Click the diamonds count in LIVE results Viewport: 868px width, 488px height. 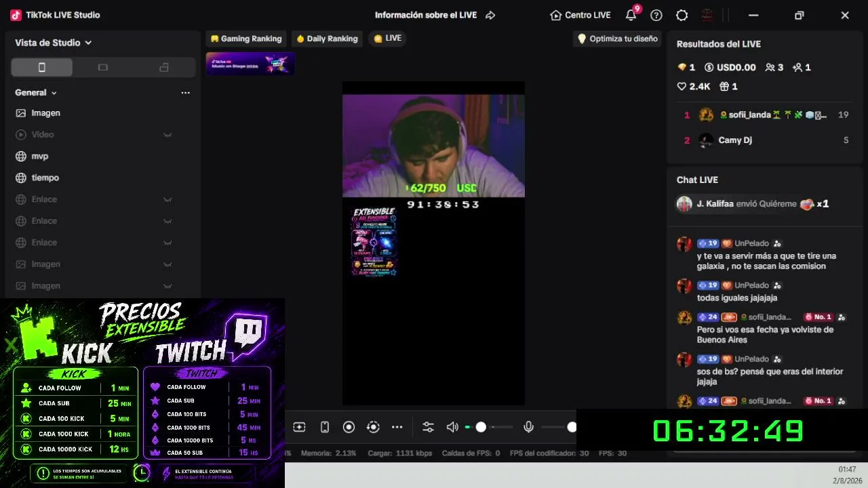[x=686, y=67]
